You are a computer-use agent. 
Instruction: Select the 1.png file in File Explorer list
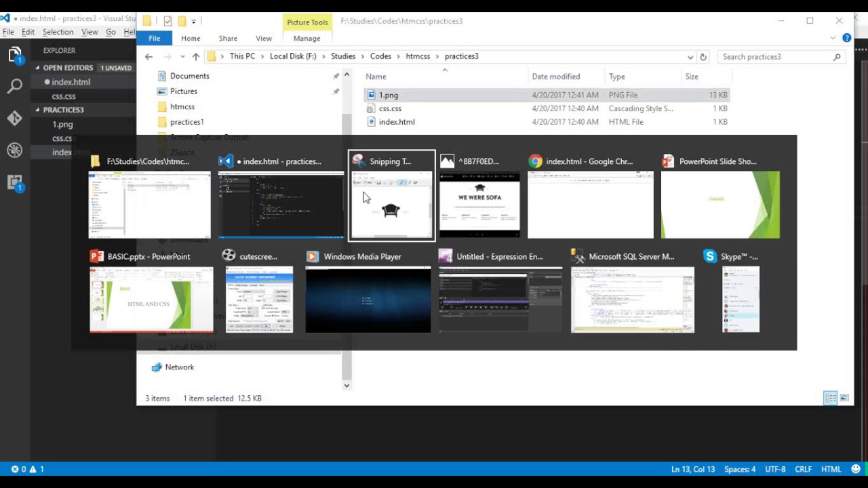(x=547, y=95)
